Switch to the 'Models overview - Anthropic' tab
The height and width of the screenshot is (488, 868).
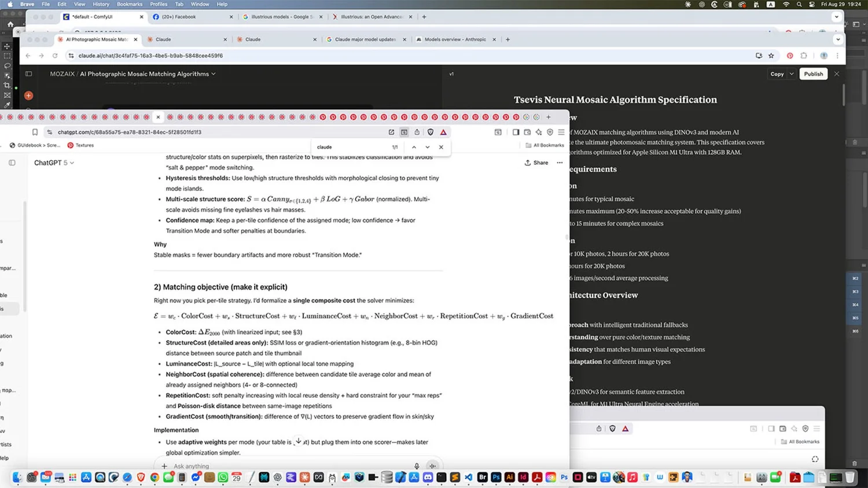pos(455,39)
